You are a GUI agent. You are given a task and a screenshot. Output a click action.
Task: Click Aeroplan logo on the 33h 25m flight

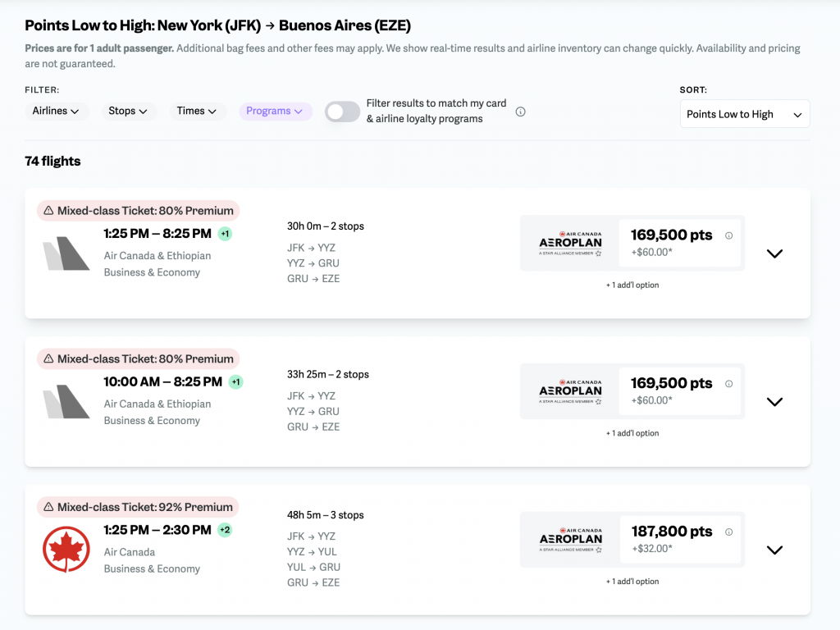[570, 391]
